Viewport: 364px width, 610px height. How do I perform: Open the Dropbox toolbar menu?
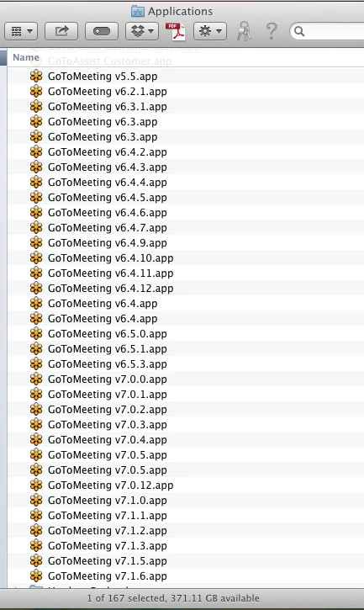[142, 31]
